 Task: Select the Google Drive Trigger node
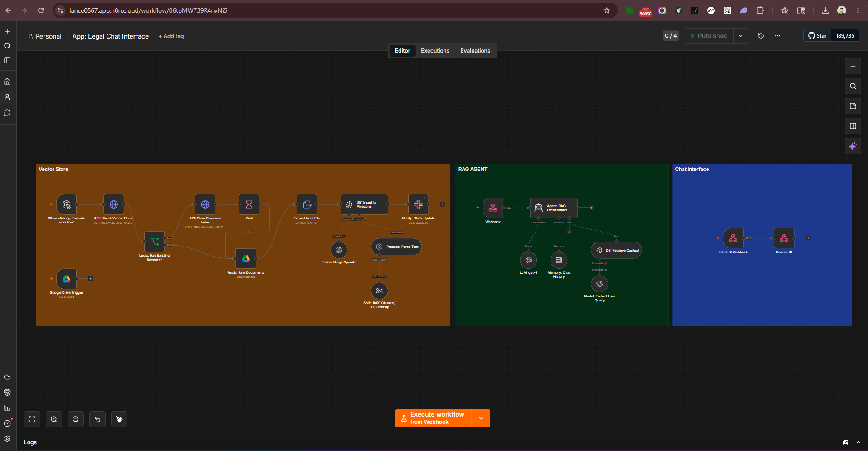click(x=66, y=279)
